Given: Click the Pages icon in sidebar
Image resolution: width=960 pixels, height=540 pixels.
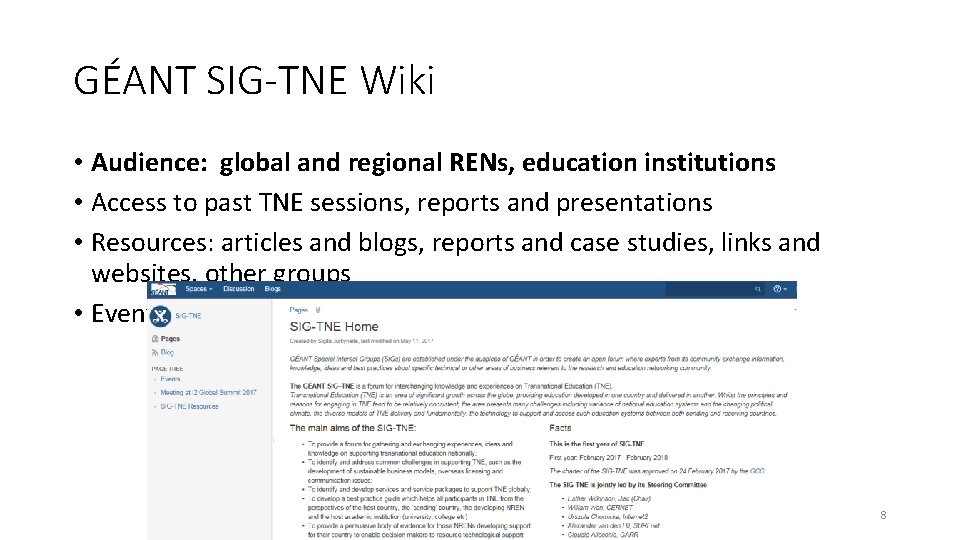Looking at the screenshot, I should click(154, 339).
